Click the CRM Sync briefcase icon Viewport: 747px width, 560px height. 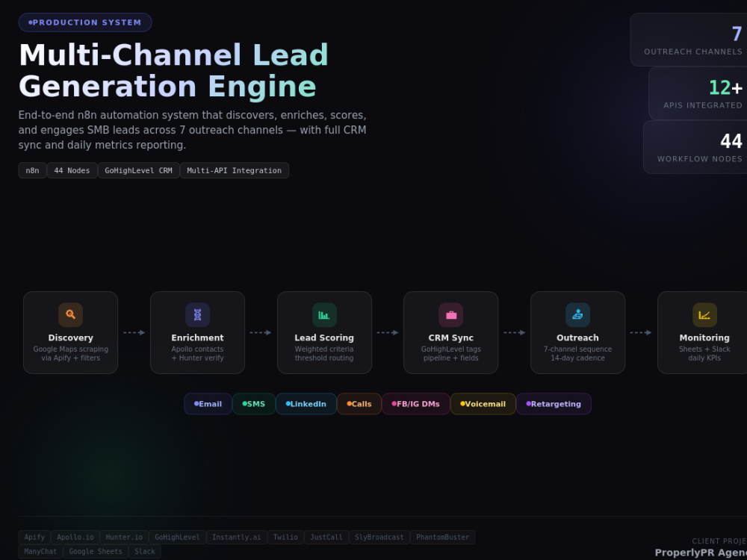(450, 315)
